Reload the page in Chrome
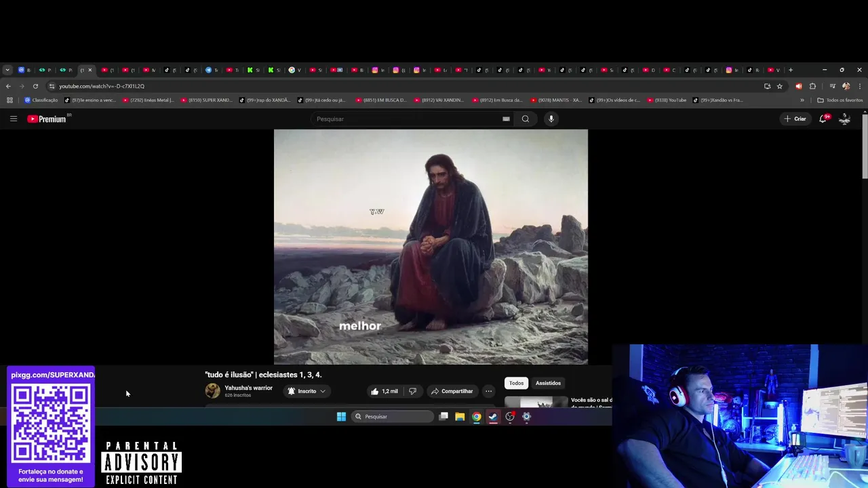 (35, 86)
